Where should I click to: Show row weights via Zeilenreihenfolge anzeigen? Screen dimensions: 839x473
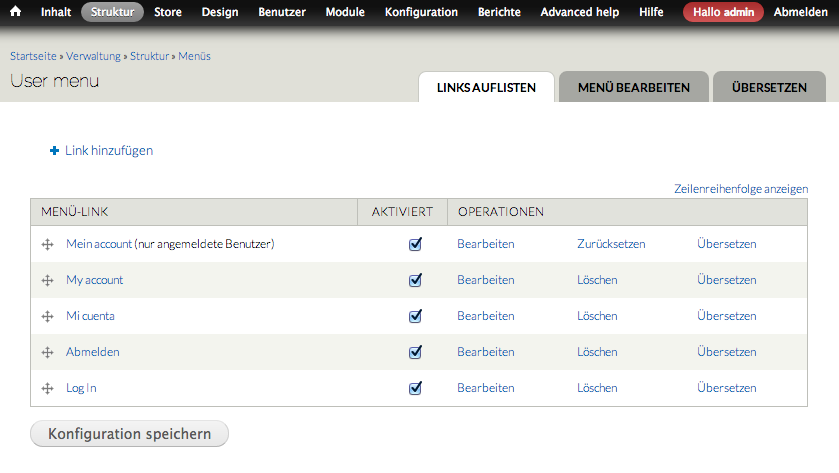click(741, 189)
